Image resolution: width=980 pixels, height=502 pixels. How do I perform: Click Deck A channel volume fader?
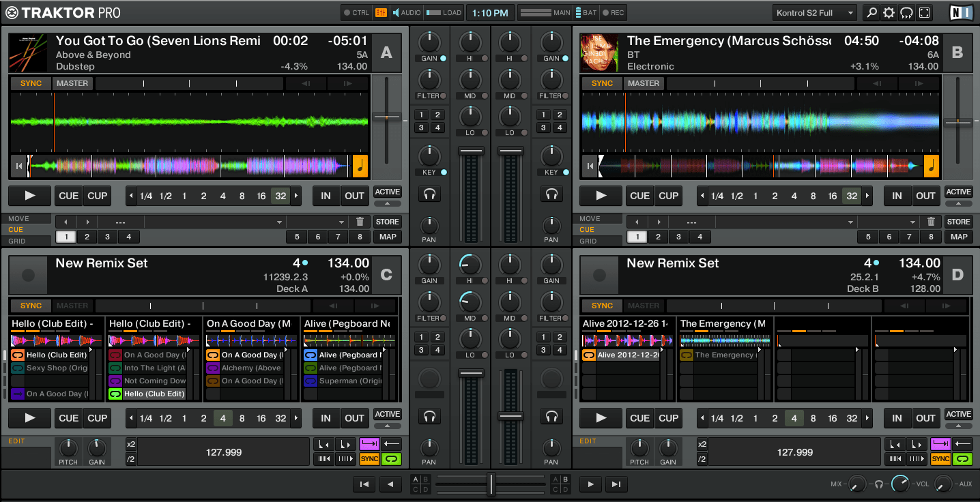point(472,151)
